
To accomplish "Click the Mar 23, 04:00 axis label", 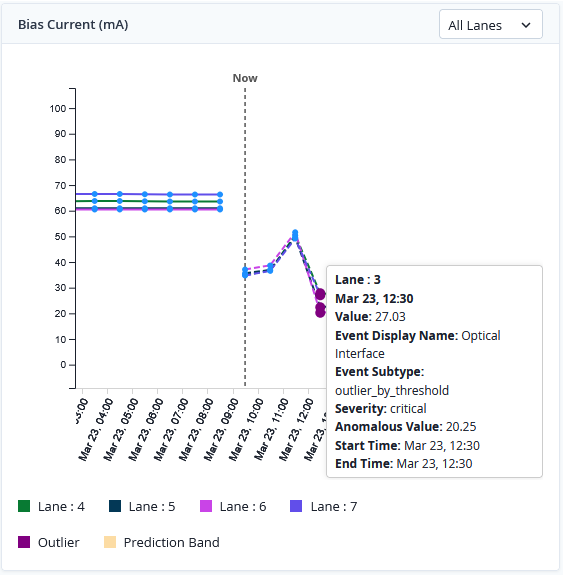I will (x=95, y=429).
